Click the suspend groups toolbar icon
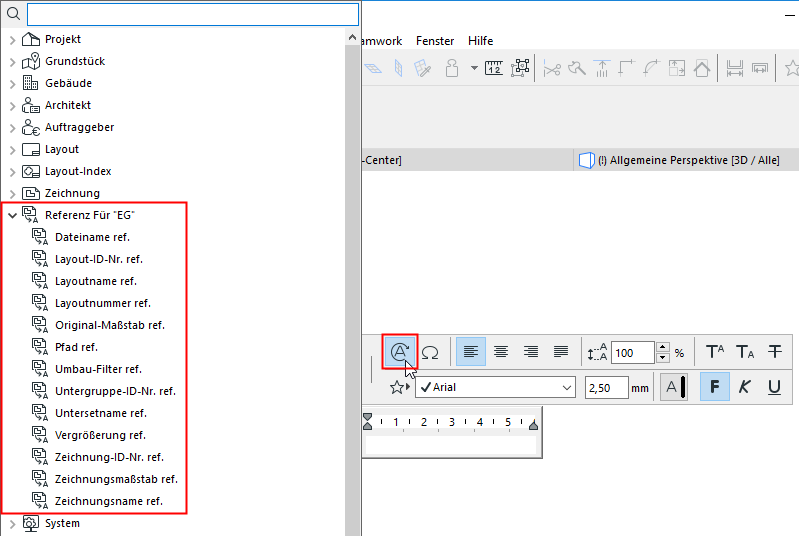The height and width of the screenshot is (536, 799). 520,68
